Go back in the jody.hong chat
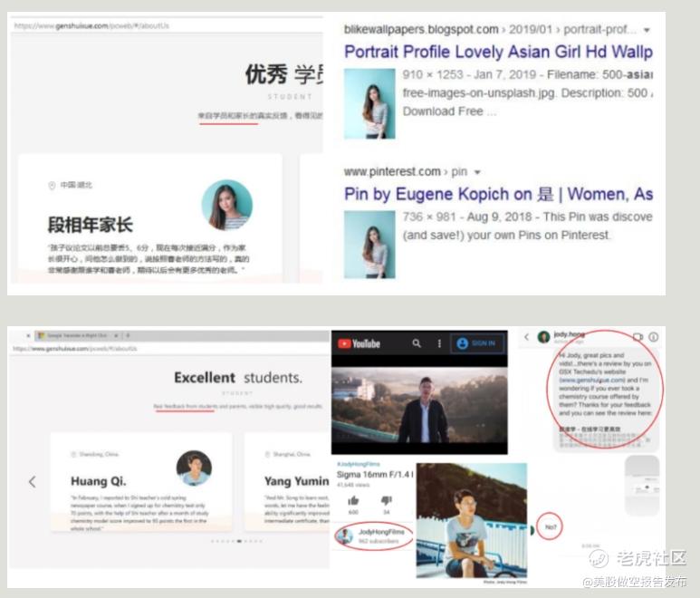This screenshot has width=700, height=598. 526,337
